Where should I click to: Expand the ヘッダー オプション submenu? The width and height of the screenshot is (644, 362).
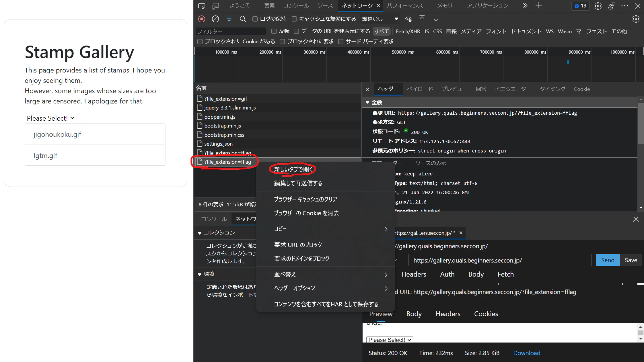(x=325, y=288)
